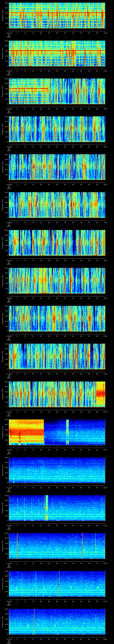Select the "0:08:00" start time label

(9, 298)
